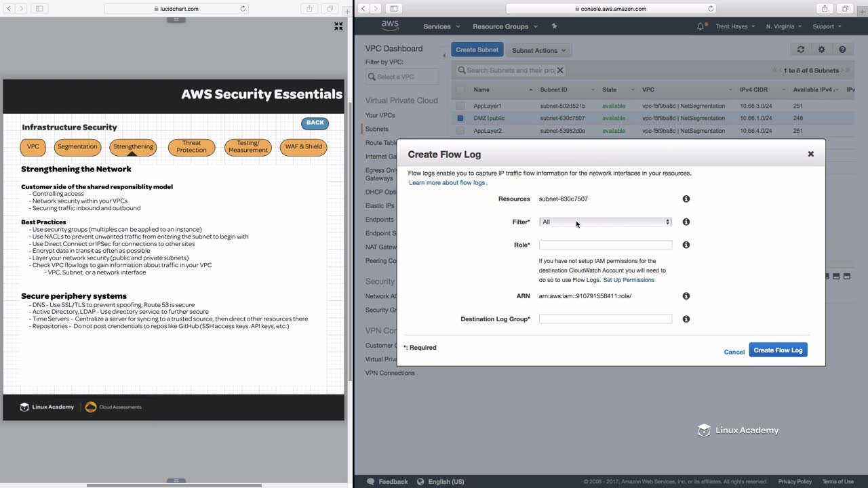Click the pin shortcut icon in AWS header
Viewport: 868px width, 488px height.
[x=554, y=26]
